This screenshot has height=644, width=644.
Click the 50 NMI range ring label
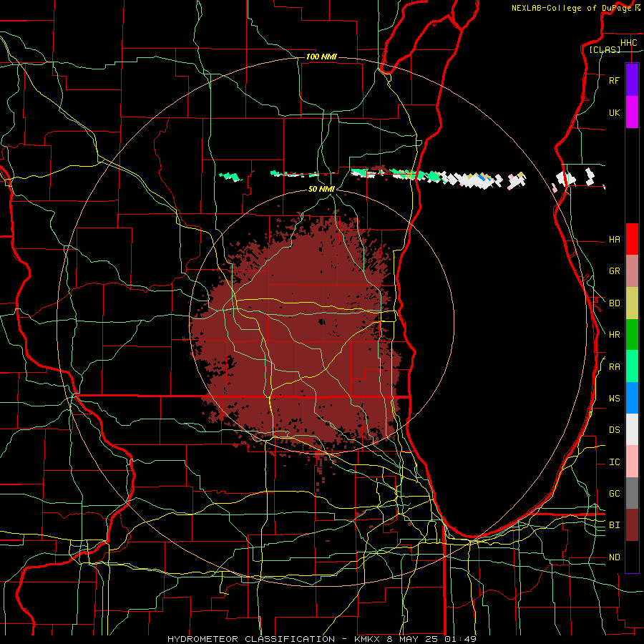(321, 190)
